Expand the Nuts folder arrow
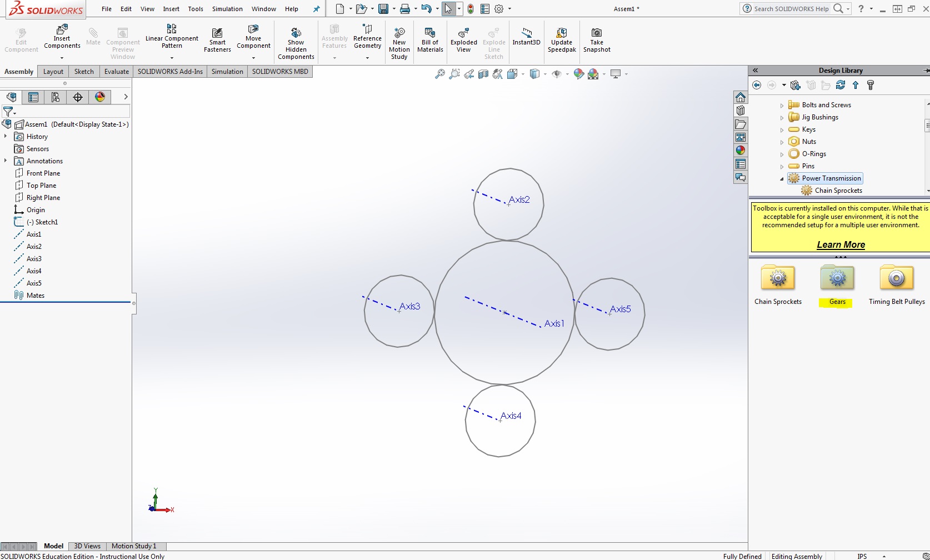The image size is (930, 560). (782, 142)
